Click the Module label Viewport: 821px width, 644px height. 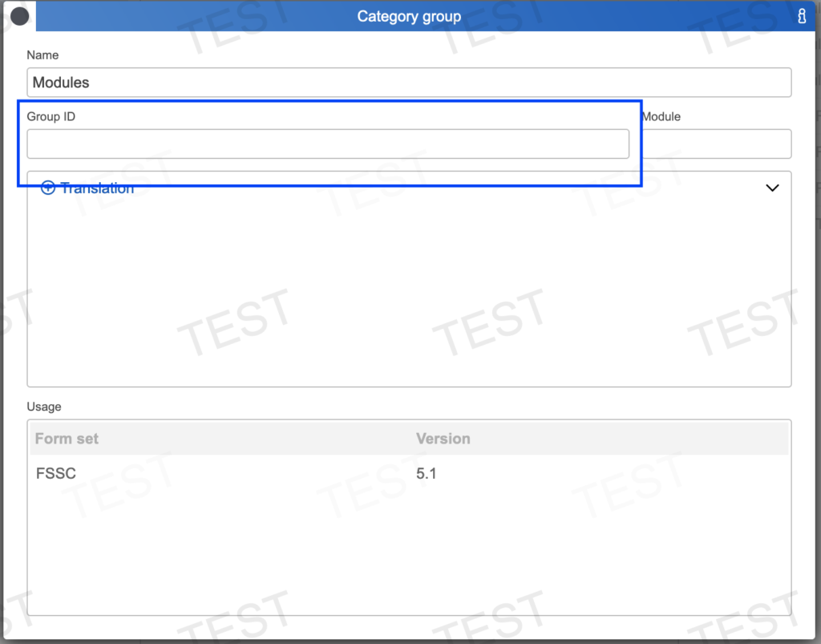(x=661, y=116)
